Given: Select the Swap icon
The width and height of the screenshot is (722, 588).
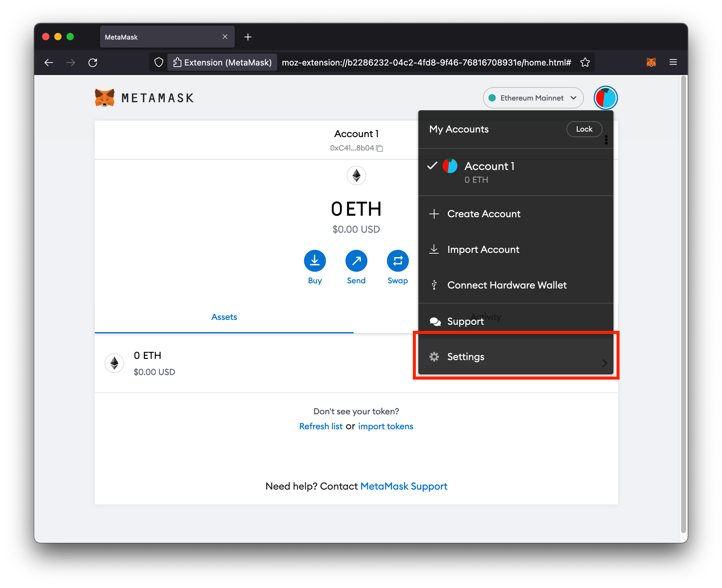Looking at the screenshot, I should [397, 261].
